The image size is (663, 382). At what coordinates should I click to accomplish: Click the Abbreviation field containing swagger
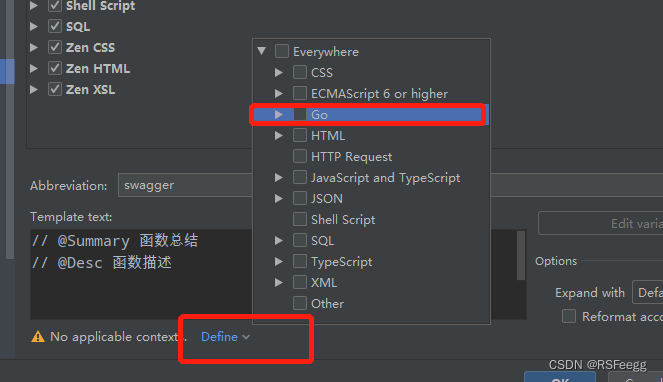[x=185, y=185]
